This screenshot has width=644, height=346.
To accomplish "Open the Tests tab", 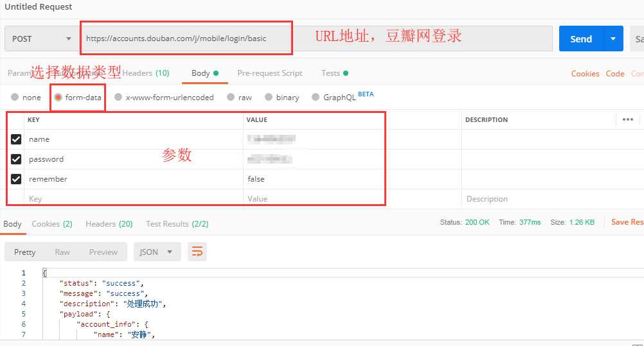I will [x=334, y=73].
